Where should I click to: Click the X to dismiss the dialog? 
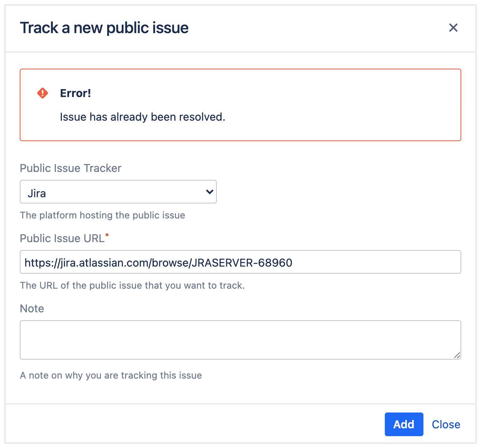click(453, 28)
